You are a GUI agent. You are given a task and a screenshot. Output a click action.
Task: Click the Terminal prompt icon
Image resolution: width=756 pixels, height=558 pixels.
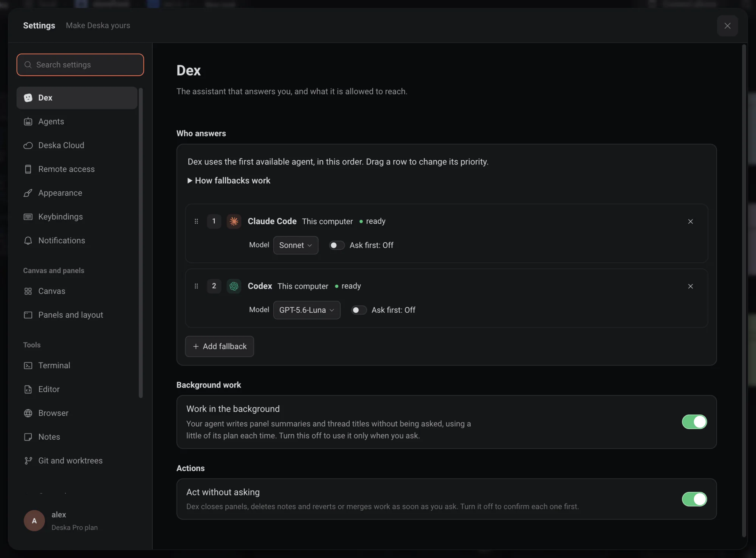[28, 366]
